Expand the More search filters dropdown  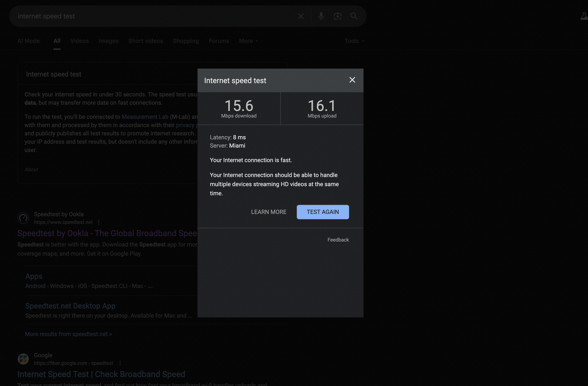248,41
